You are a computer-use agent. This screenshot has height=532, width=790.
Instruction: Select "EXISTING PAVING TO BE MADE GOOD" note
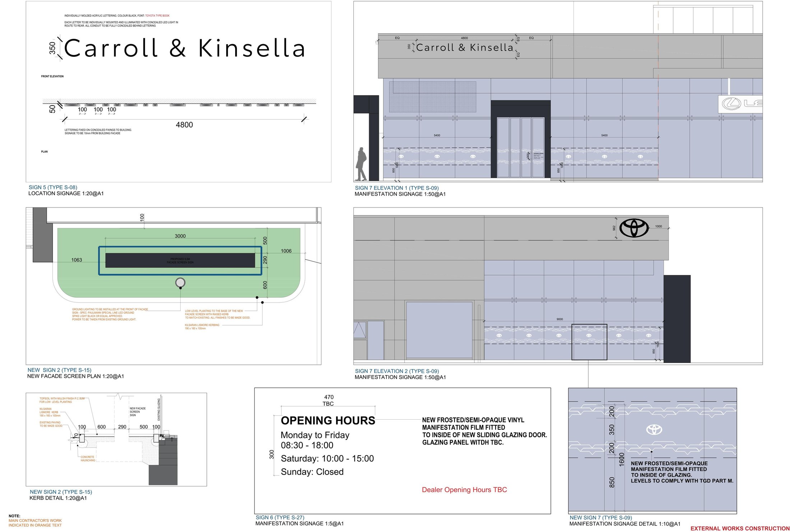click(x=51, y=424)
